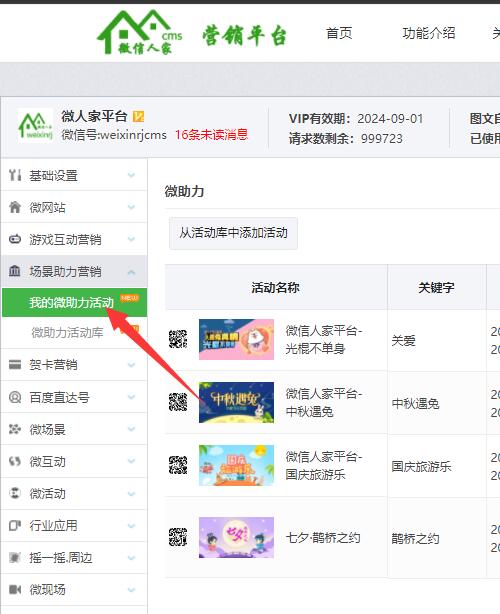Open the 基础设置 menu label
The image size is (500, 614).
(x=54, y=175)
